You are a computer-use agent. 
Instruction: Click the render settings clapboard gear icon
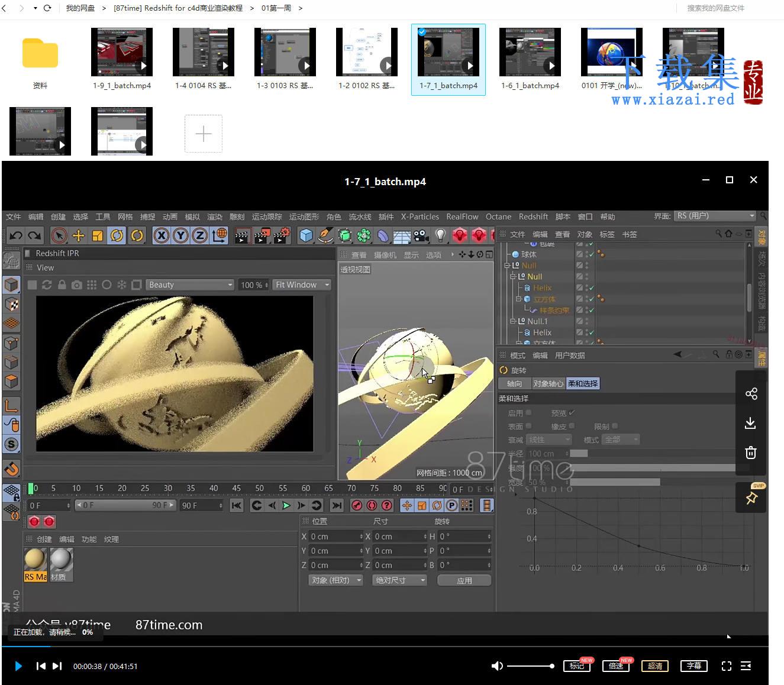282,235
